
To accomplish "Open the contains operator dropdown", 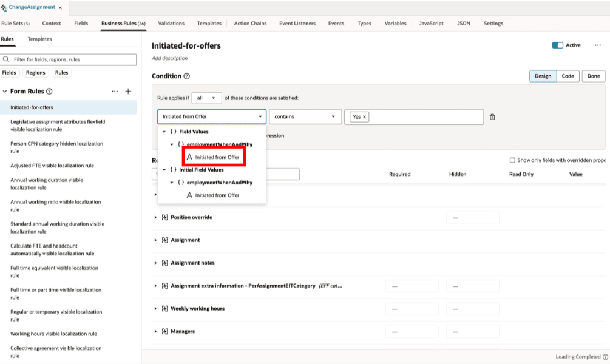I will pyautogui.click(x=305, y=116).
